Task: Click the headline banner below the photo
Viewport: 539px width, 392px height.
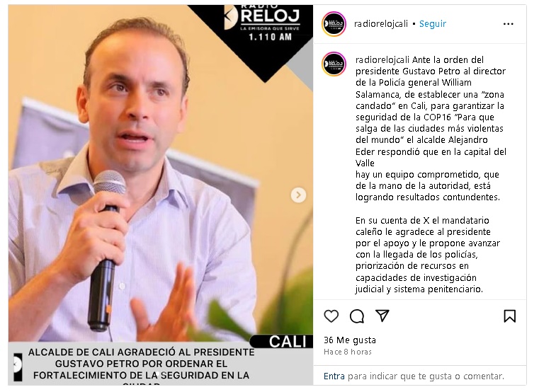Action: (141, 365)
